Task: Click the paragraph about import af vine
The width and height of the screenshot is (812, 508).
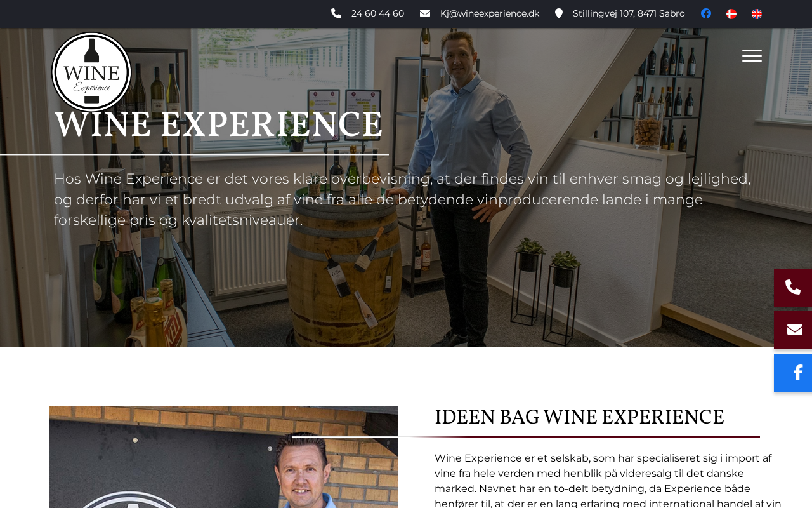Action: pos(608,479)
